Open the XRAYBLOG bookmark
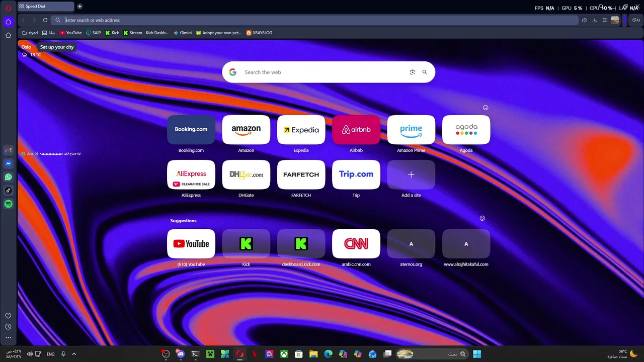This screenshot has width=644, height=362. coord(259,33)
